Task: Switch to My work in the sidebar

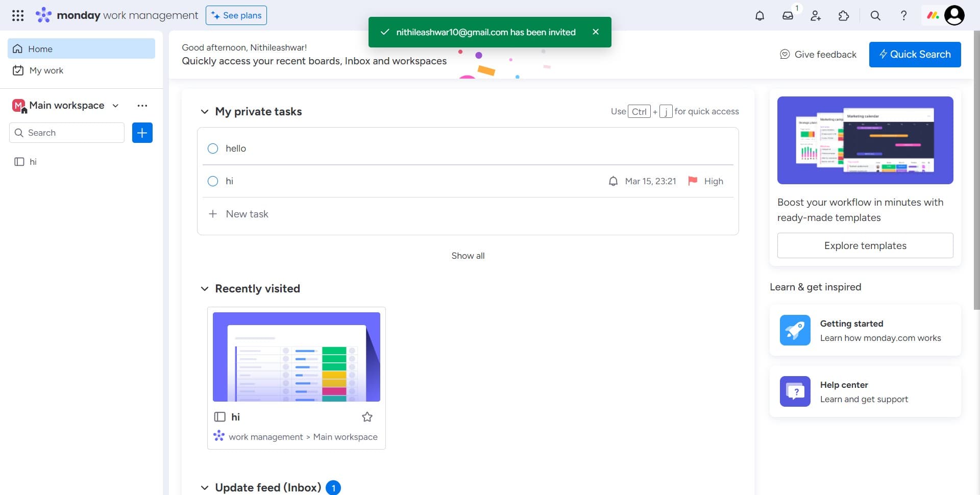Action: pyautogui.click(x=46, y=70)
